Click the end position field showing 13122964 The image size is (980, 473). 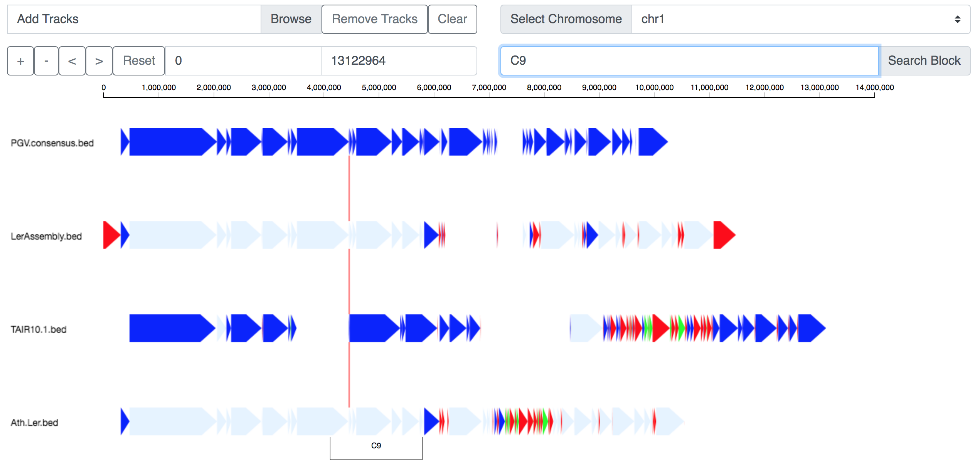click(x=399, y=61)
